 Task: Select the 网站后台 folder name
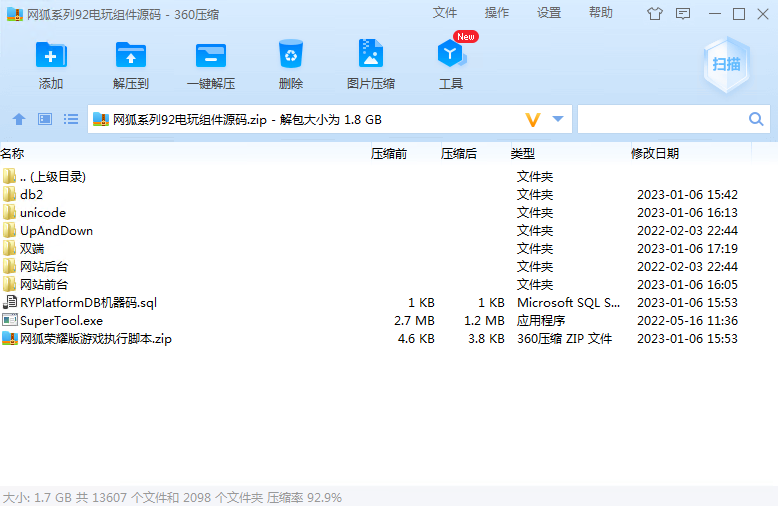(x=44, y=266)
